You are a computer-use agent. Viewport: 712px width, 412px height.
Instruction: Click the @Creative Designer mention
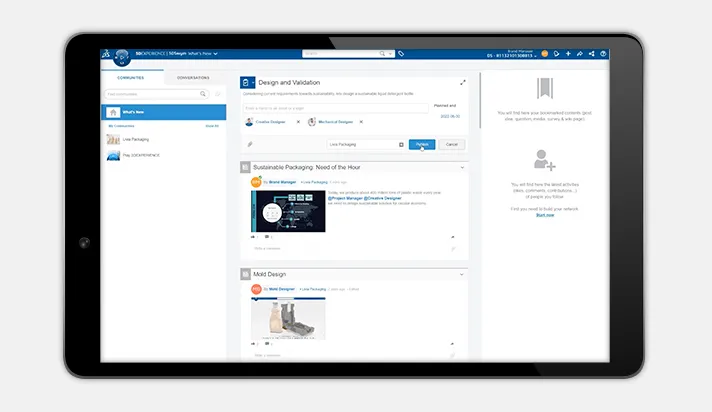(x=382, y=198)
